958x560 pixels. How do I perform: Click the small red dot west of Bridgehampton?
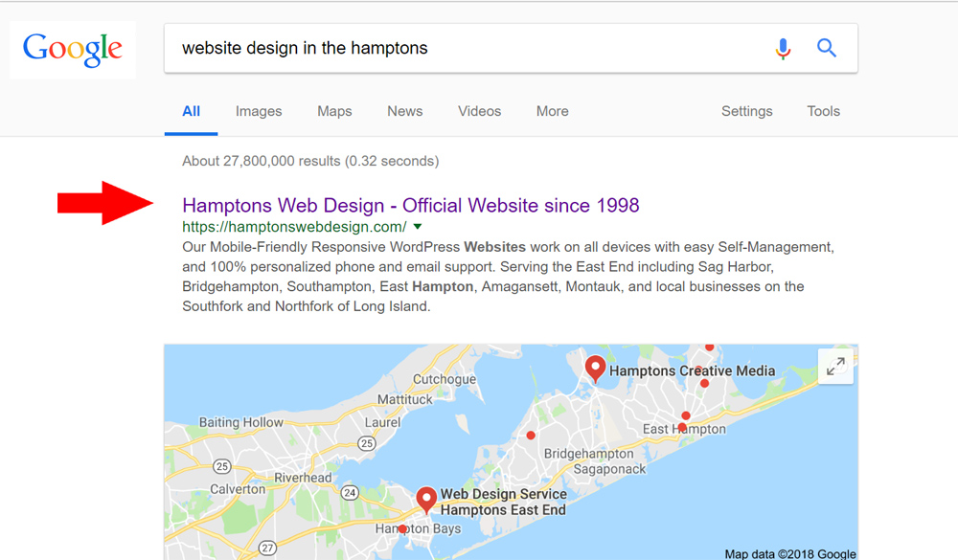coord(531,436)
